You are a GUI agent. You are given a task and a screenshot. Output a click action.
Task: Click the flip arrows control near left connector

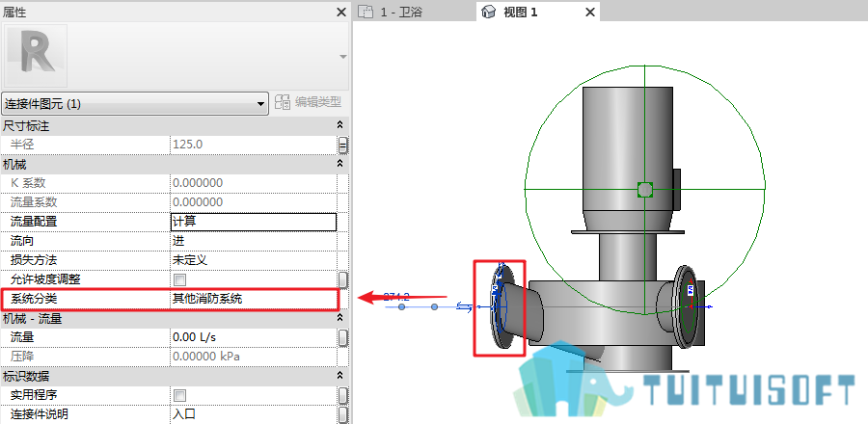tap(463, 305)
